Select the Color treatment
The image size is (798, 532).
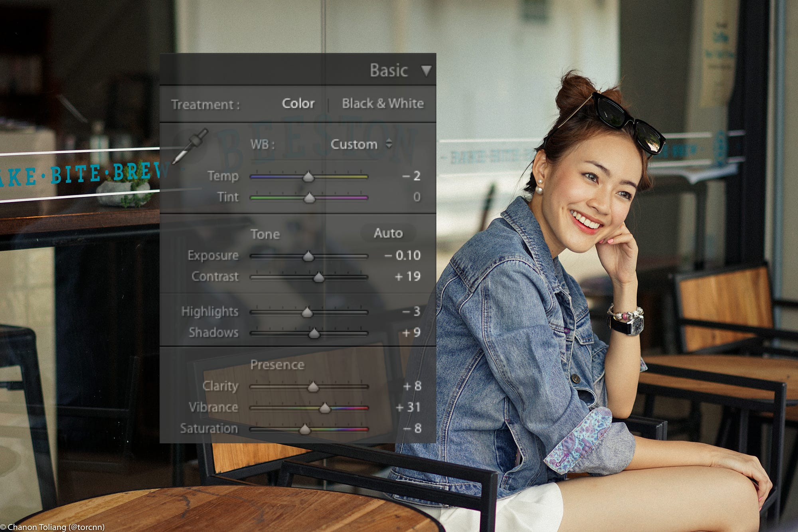tap(298, 103)
